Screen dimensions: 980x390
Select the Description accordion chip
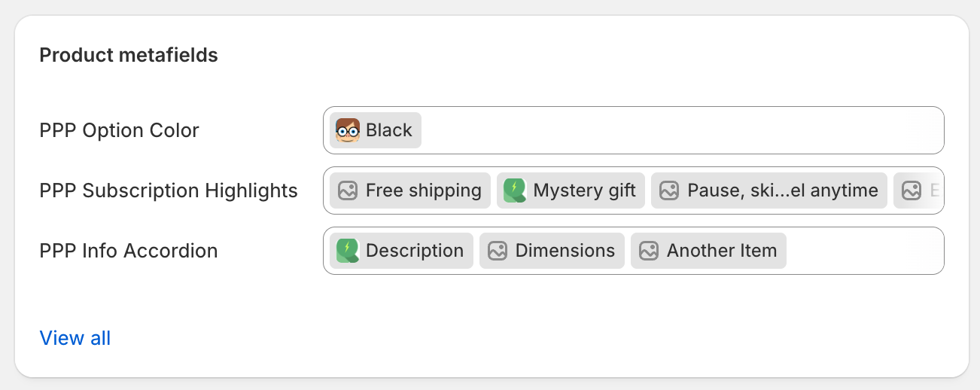coord(414,251)
